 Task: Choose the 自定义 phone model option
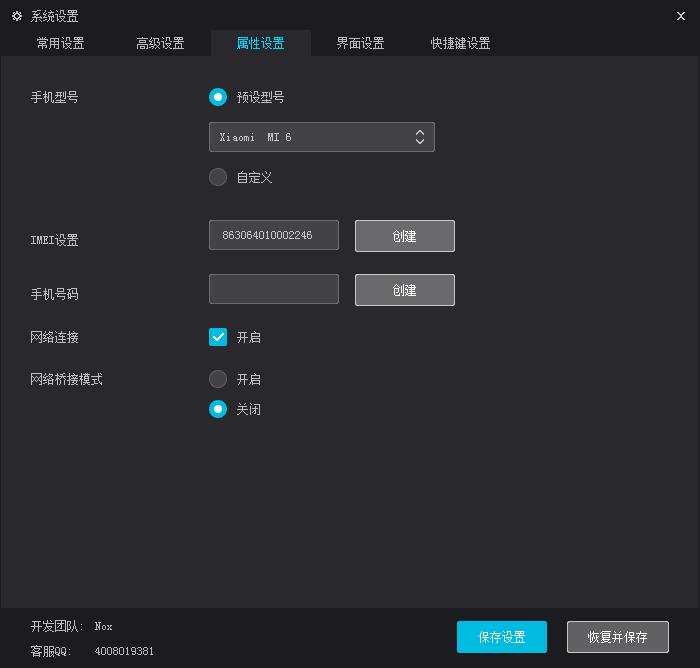pyautogui.click(x=218, y=177)
